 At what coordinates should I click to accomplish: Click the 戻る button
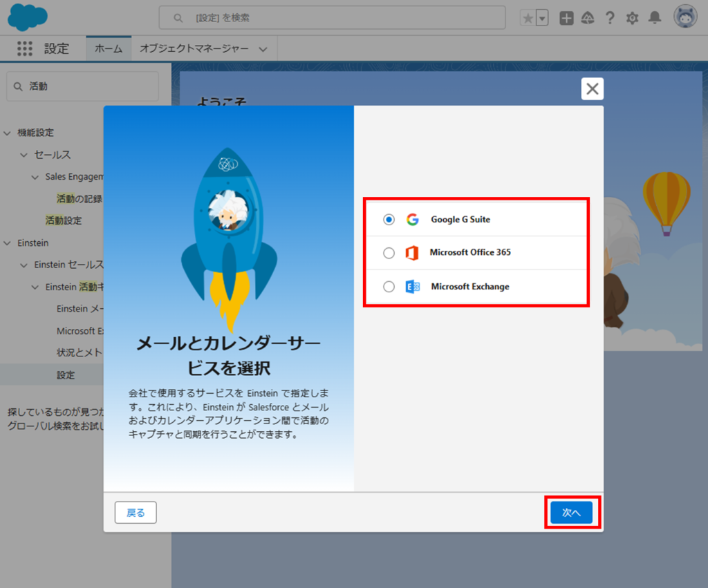pyautogui.click(x=136, y=513)
